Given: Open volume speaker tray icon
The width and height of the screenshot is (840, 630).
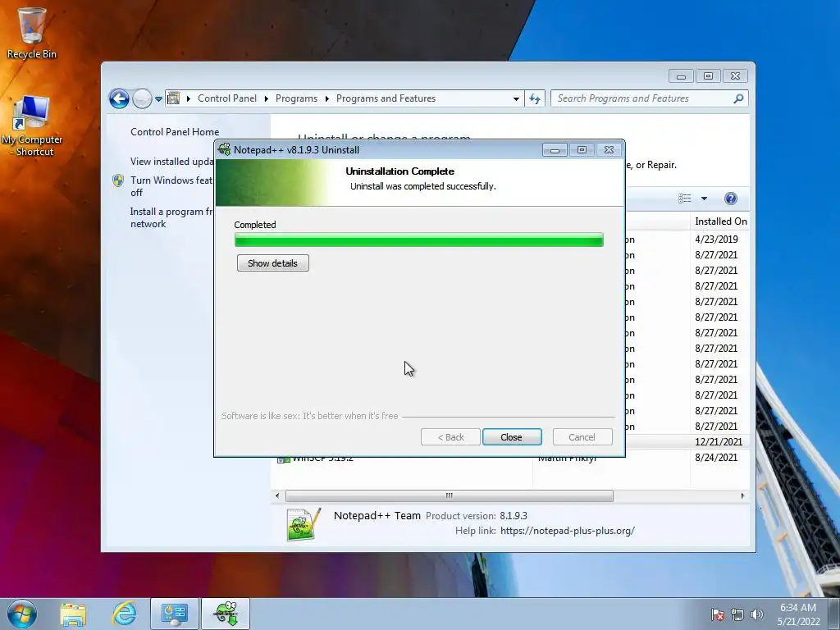Looking at the screenshot, I should click(757, 614).
